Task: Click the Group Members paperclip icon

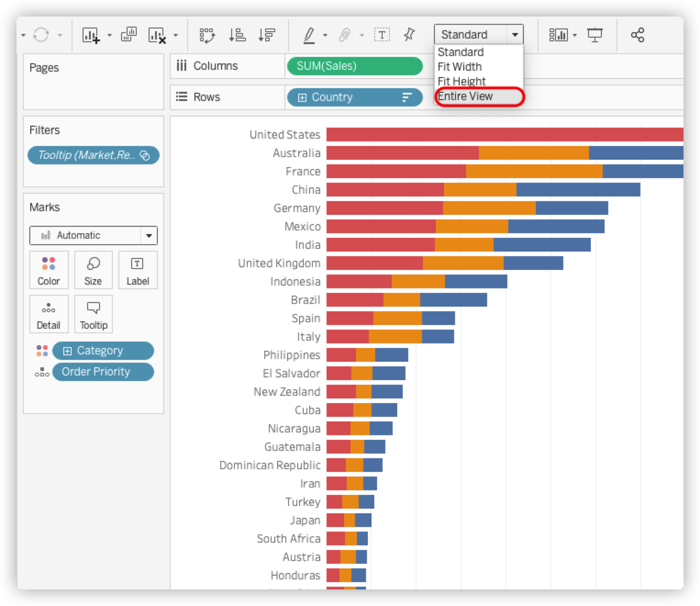Action: pyautogui.click(x=344, y=35)
